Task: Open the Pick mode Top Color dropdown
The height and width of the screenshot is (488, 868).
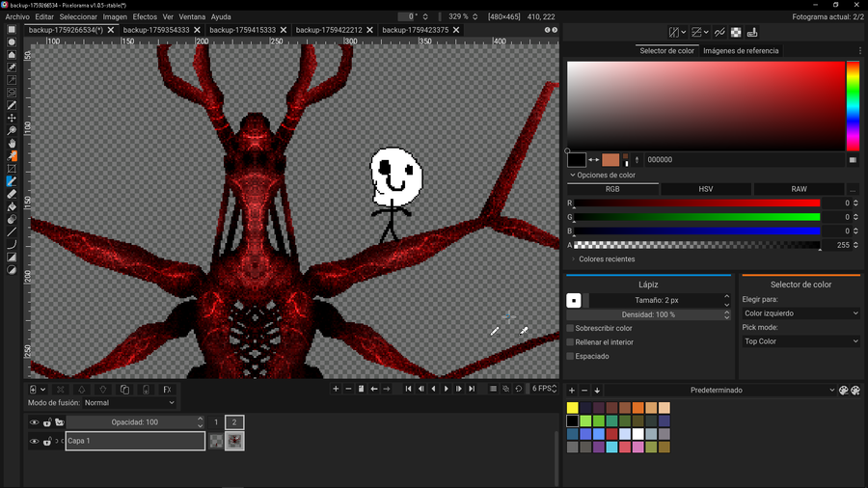Action: 801,341
